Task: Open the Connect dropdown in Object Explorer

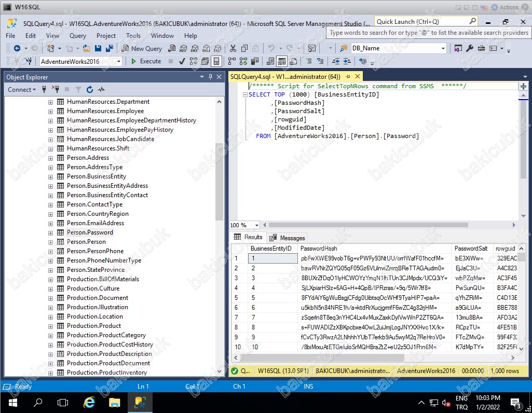Action: pyautogui.click(x=22, y=90)
